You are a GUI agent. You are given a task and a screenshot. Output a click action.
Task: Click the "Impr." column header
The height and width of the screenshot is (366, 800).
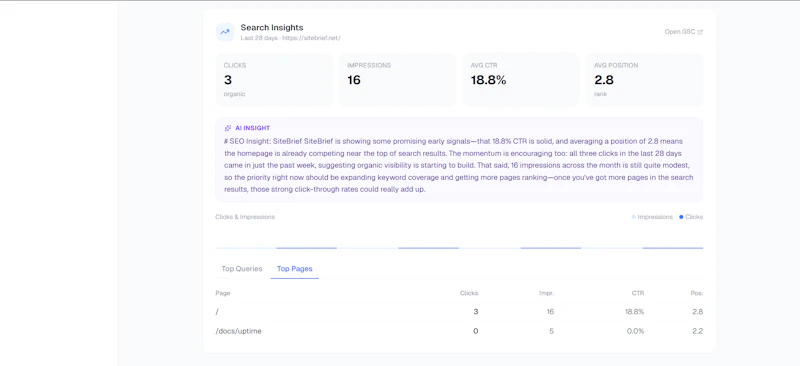[x=546, y=293]
